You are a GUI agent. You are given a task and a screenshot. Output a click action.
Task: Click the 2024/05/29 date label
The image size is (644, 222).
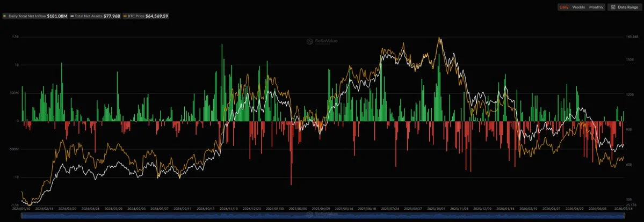point(112,209)
